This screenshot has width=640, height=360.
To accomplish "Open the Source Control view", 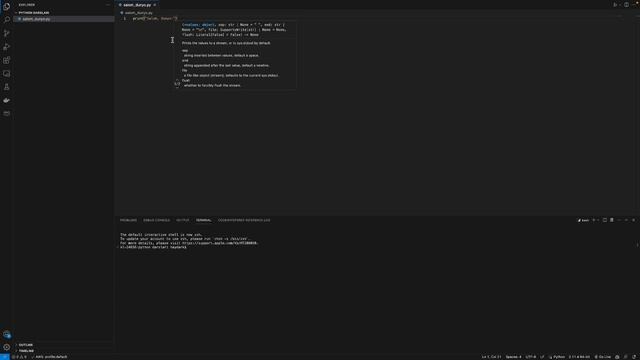I will 7,33.
